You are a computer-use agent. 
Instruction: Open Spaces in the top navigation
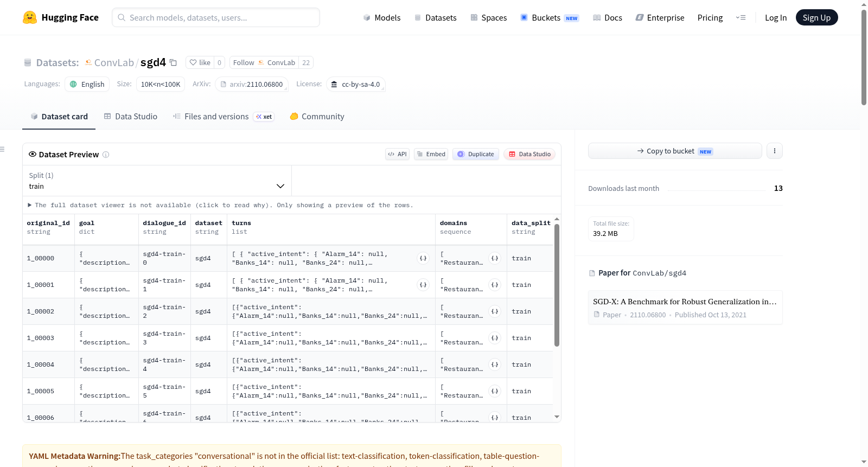pyautogui.click(x=488, y=17)
